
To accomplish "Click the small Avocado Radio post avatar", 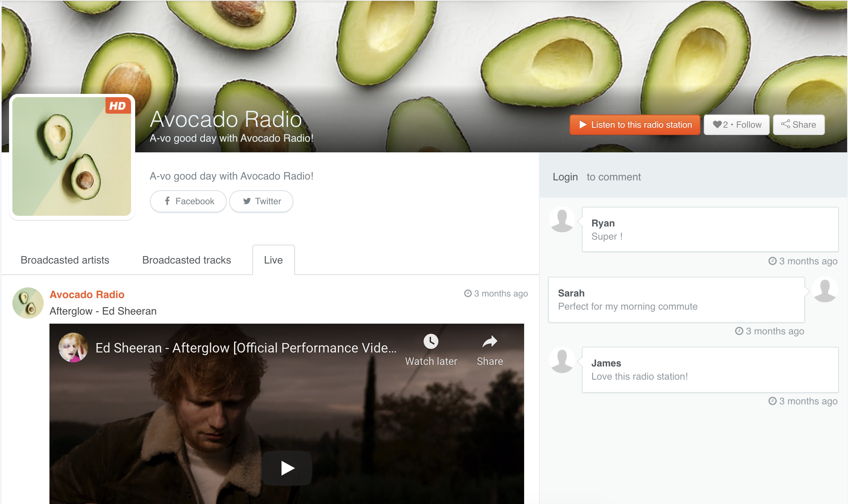I will click(28, 303).
